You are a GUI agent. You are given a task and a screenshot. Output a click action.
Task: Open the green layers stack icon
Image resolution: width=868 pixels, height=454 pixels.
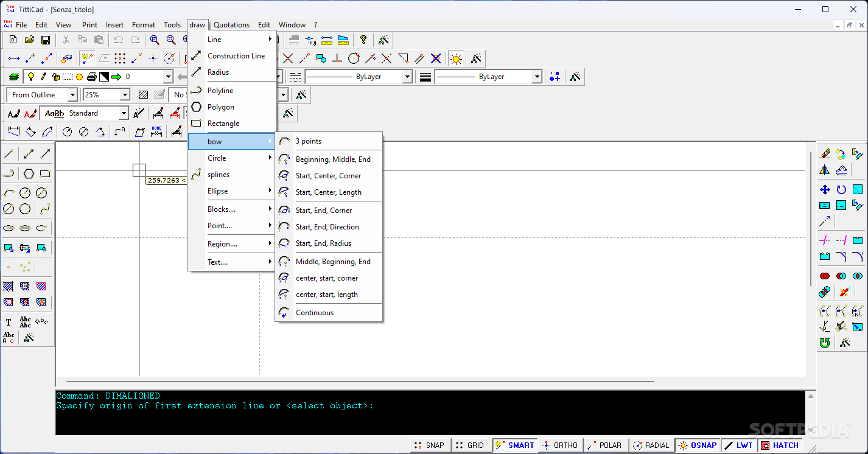[x=13, y=77]
